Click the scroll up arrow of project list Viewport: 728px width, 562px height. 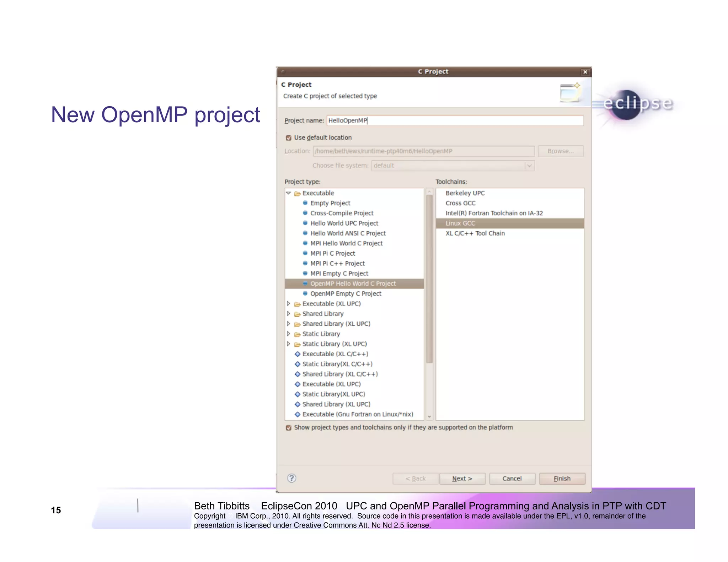(x=429, y=192)
